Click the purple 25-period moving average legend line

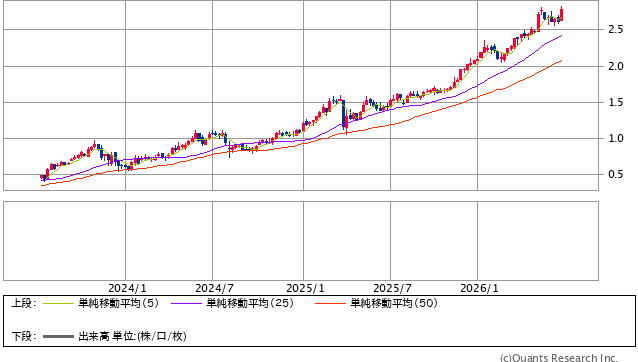(186, 303)
